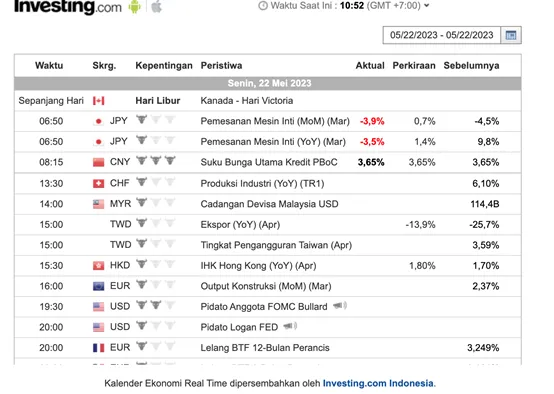Click Japan flag in Pemesanan Mesin Inti (MoM) row
Viewport: 554px width, 394px height.
click(99, 121)
